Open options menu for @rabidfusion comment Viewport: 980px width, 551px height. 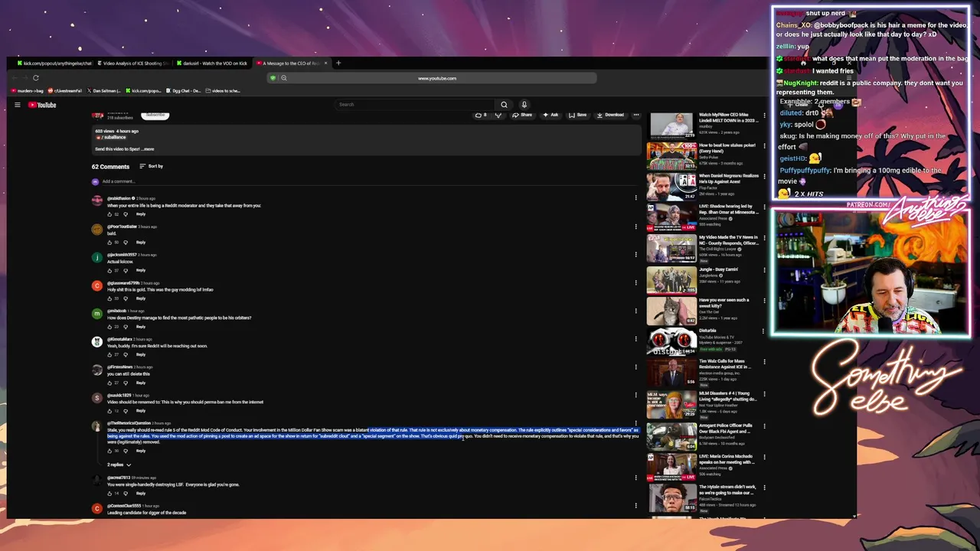(x=635, y=198)
